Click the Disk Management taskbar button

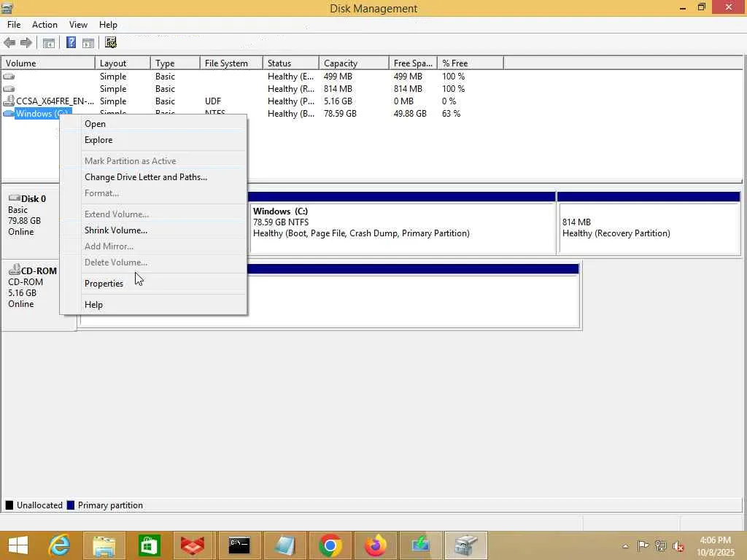click(466, 545)
